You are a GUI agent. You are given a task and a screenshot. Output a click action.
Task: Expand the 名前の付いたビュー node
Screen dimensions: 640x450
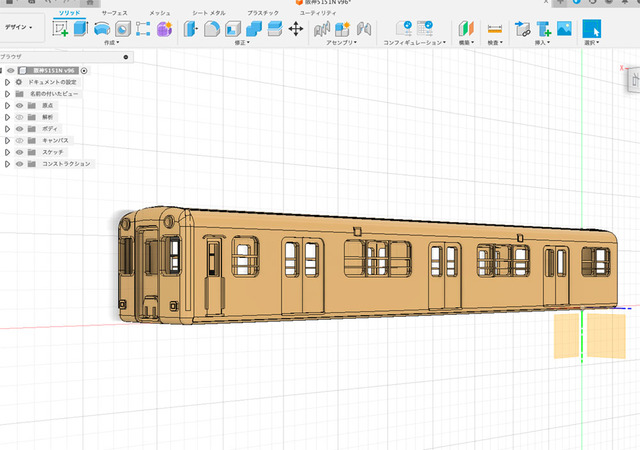7,94
